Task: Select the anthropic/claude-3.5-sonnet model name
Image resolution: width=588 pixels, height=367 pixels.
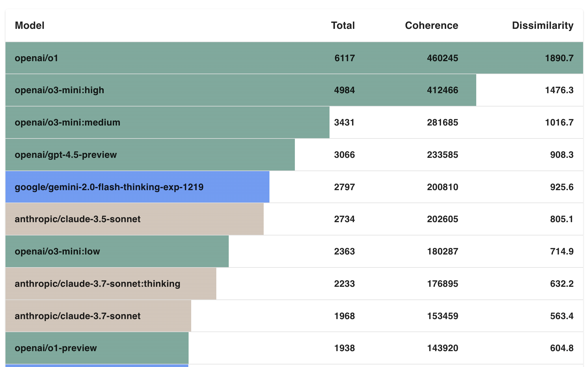Action: [x=77, y=219]
